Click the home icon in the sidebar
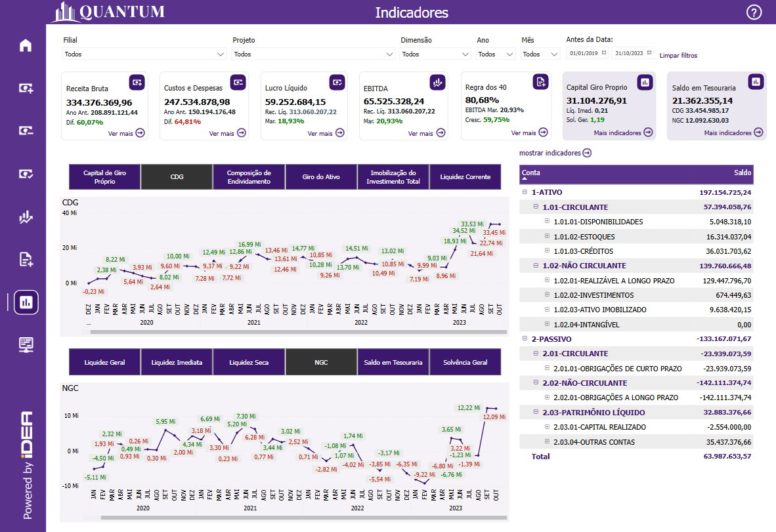This screenshot has height=532, width=776. (x=26, y=45)
